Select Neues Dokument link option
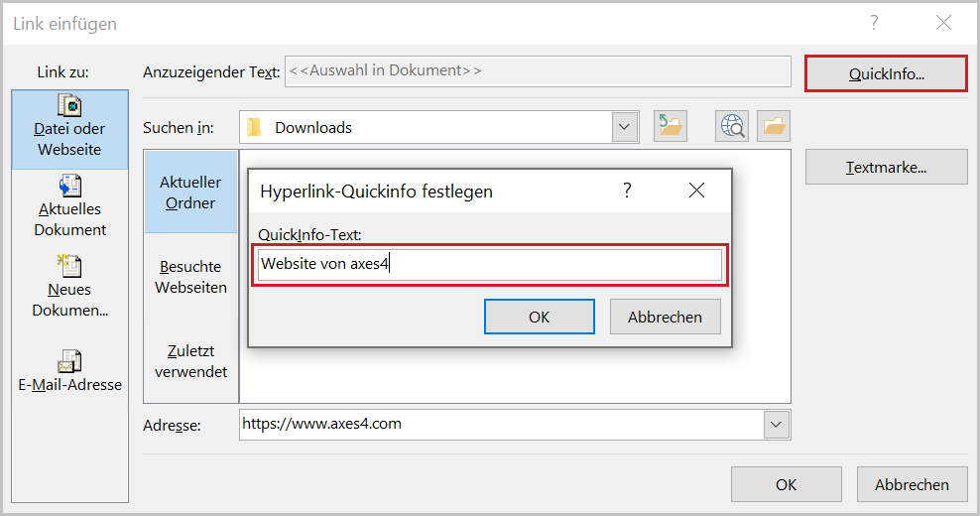Screen dimensions: 980x516 pyautogui.click(x=70, y=287)
